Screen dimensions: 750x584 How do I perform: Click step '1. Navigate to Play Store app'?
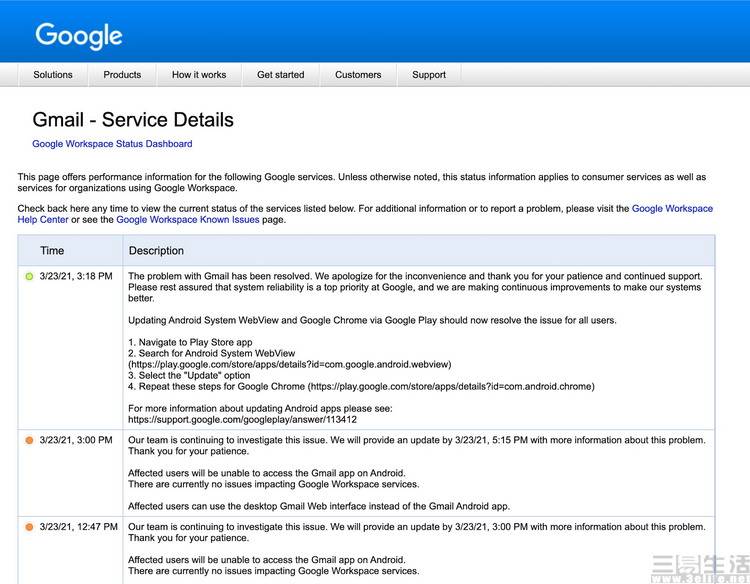tap(190, 342)
